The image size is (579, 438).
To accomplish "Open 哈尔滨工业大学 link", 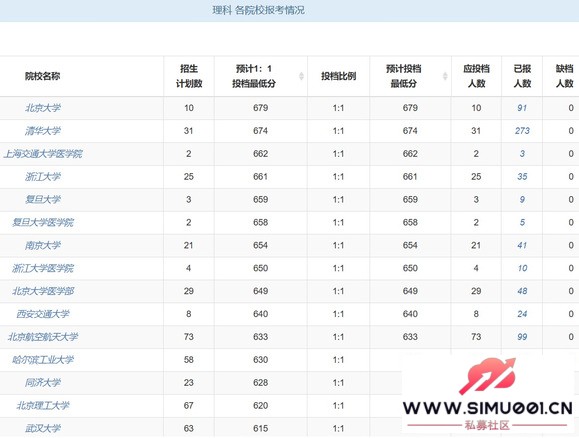I will tap(43, 360).
